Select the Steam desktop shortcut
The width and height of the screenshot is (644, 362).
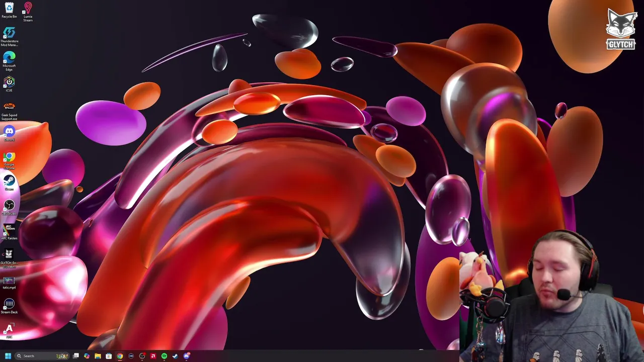(9, 183)
